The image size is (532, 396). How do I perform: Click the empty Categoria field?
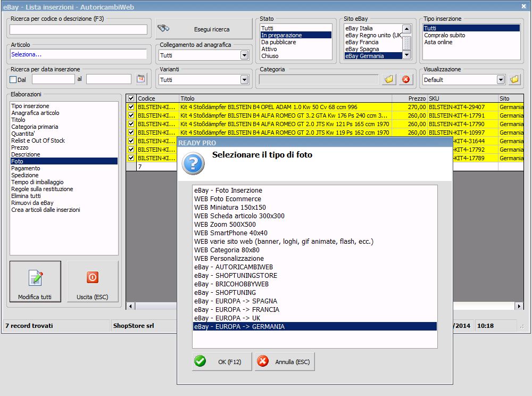318,80
